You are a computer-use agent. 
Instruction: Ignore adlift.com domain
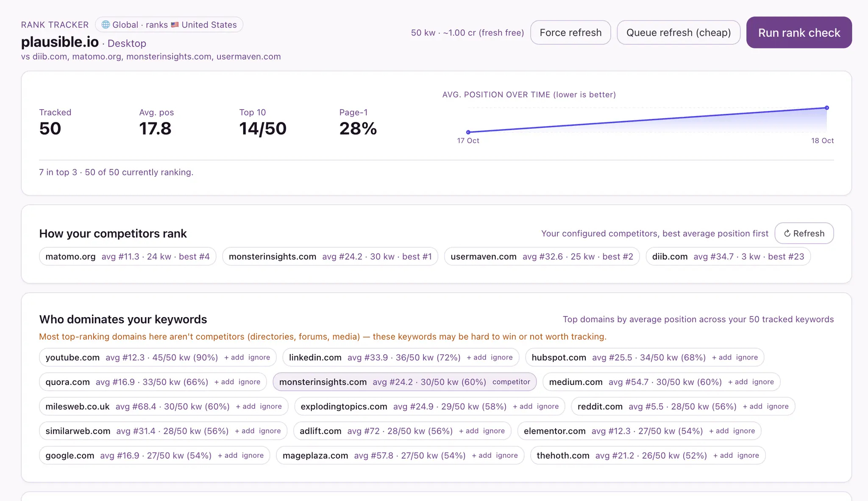coord(494,431)
